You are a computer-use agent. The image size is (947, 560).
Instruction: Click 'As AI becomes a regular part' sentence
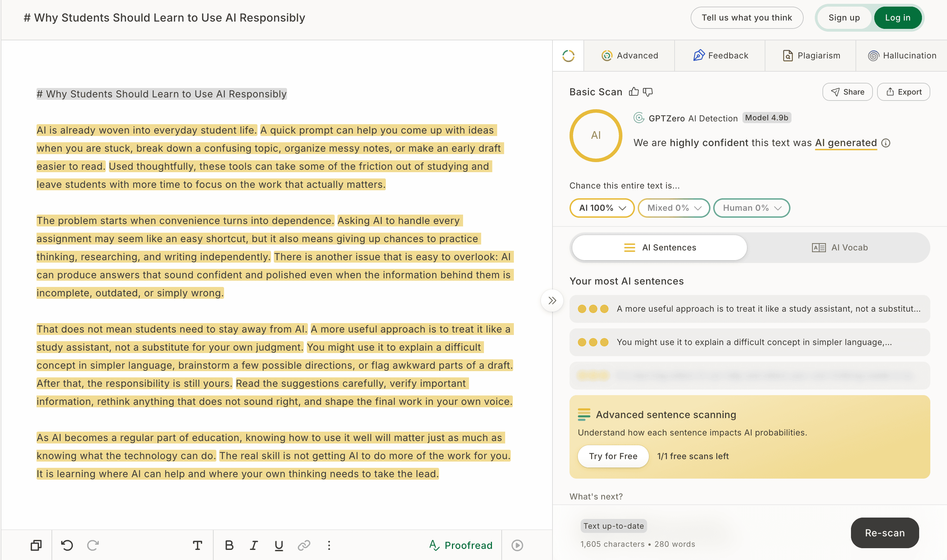point(270,437)
